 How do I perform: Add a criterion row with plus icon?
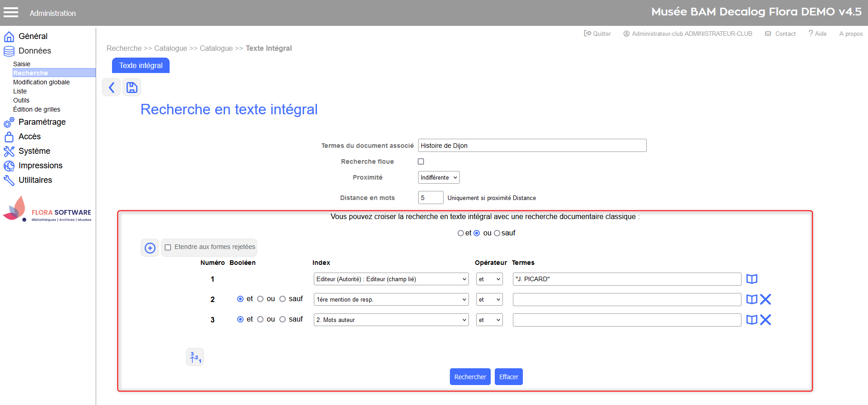tap(150, 248)
